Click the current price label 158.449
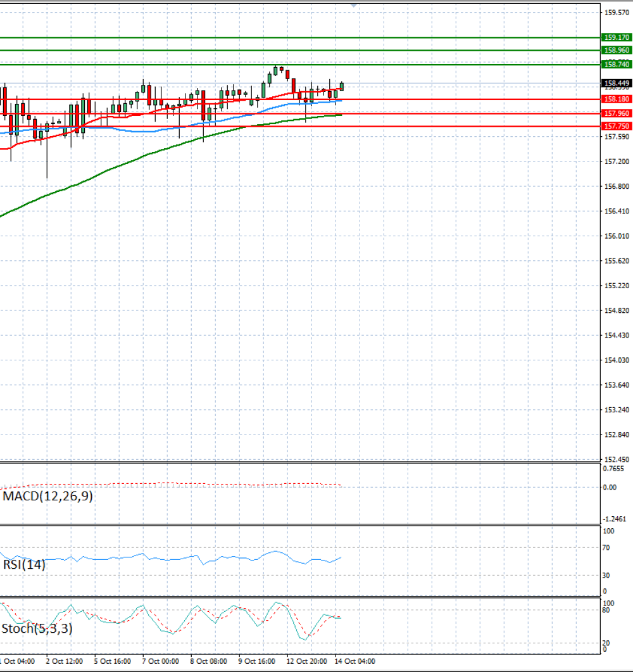 [x=617, y=83]
